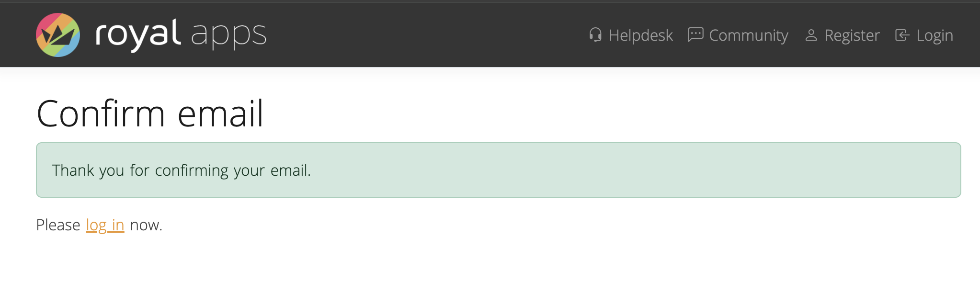Select the Register text in navigation

pos(852,35)
